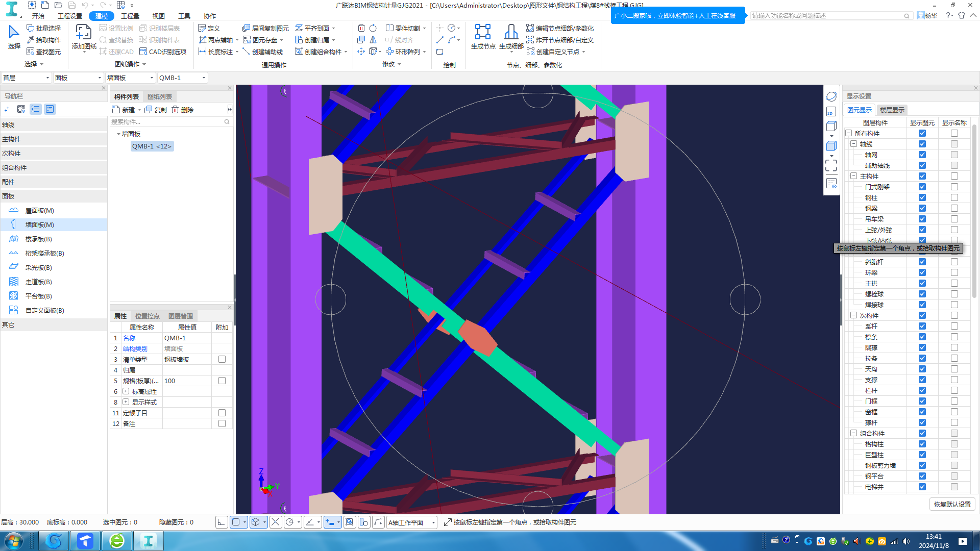980x551 pixels.
Task: Open the 视图 ribbon tab
Action: [x=159, y=16]
